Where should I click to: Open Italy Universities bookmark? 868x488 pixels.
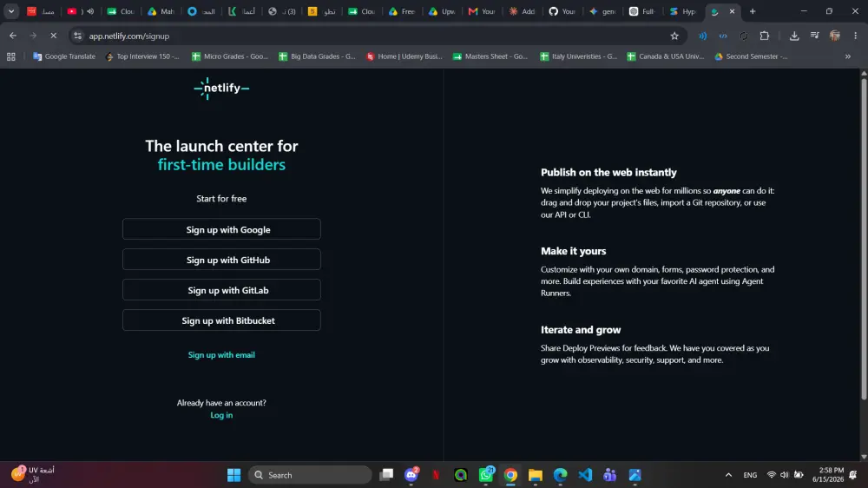(578, 56)
